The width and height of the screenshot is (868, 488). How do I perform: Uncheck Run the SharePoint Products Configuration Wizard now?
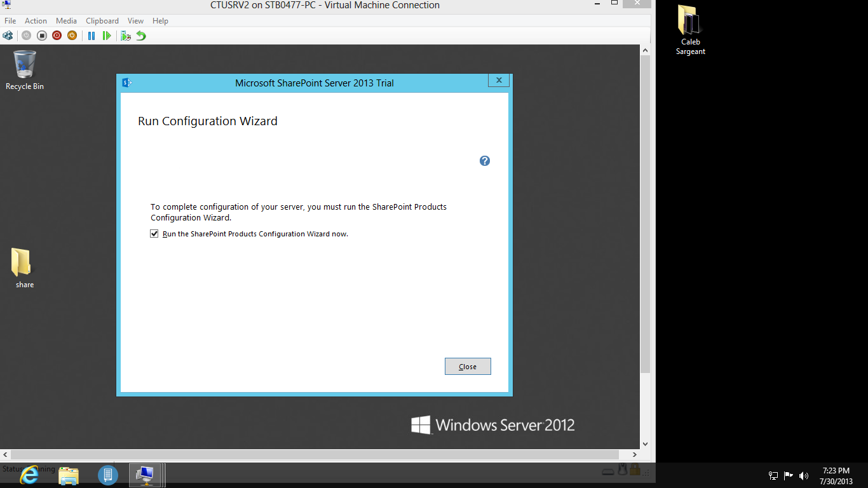tap(154, 234)
